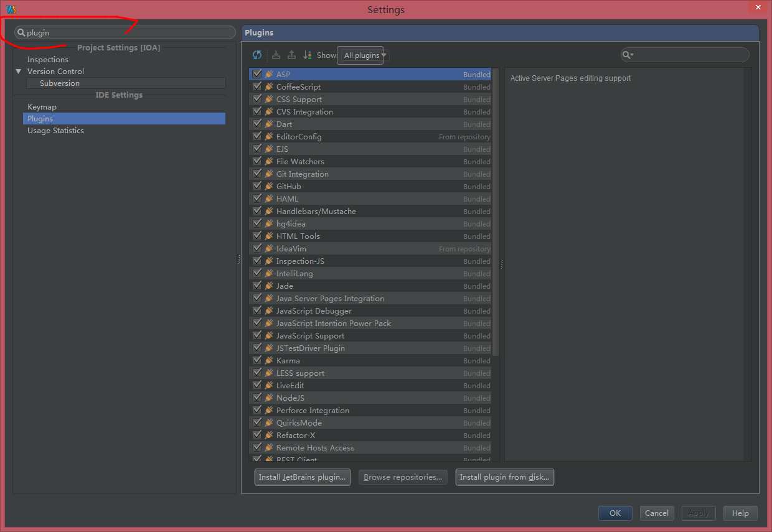Click the plug icon beside EditorConfig
Screen dimensions: 772x532
pyautogui.click(x=269, y=136)
